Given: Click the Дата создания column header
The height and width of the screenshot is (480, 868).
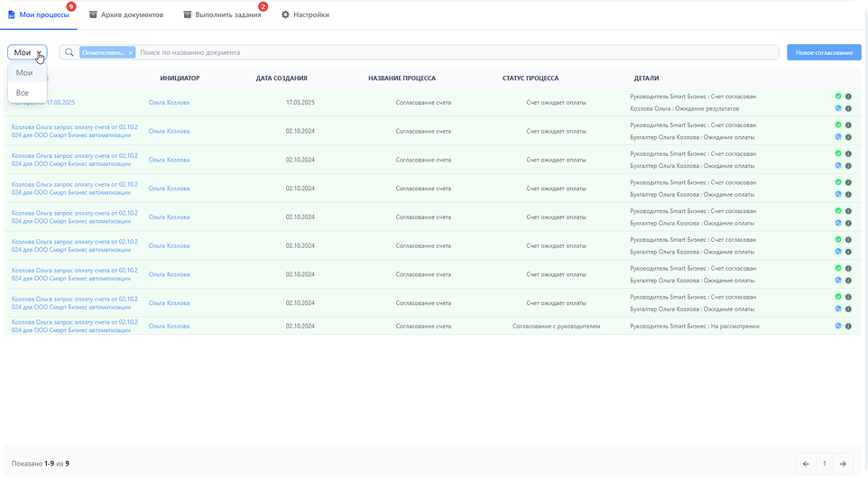Looking at the screenshot, I should pyautogui.click(x=282, y=78).
